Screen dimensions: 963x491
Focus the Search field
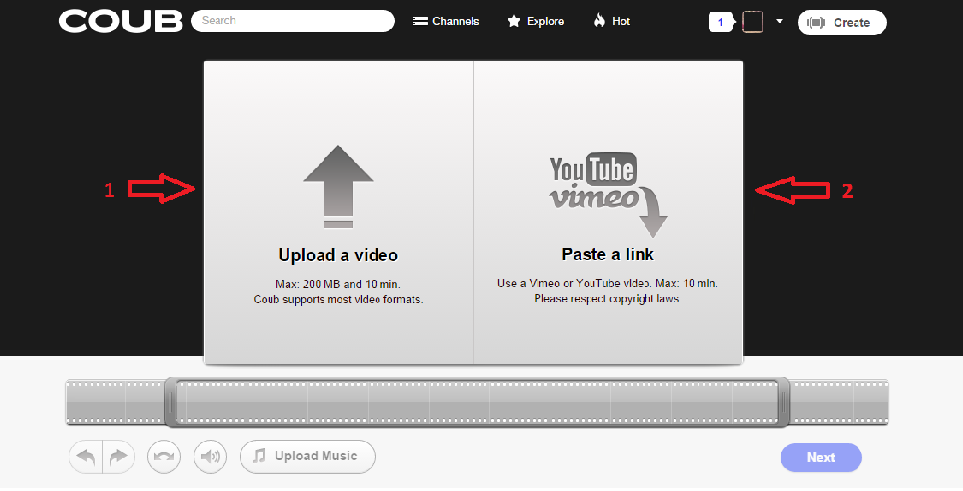point(293,20)
